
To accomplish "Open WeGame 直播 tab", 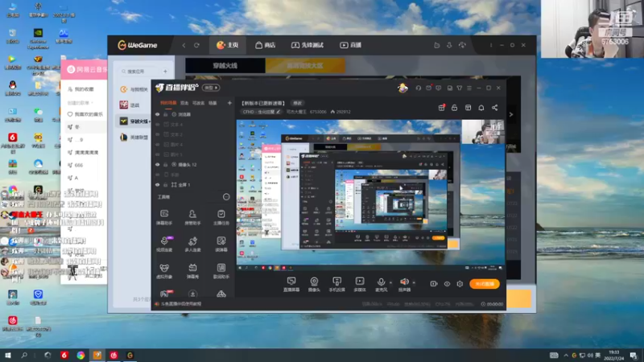I will point(350,45).
